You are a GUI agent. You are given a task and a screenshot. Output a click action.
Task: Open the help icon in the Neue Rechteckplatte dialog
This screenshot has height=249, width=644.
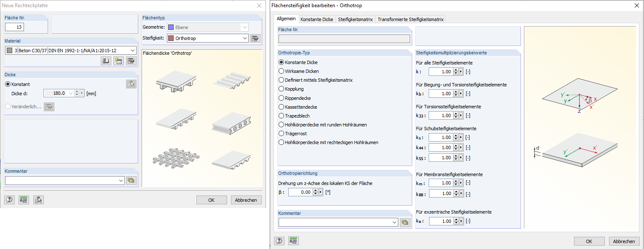[x=9, y=199]
